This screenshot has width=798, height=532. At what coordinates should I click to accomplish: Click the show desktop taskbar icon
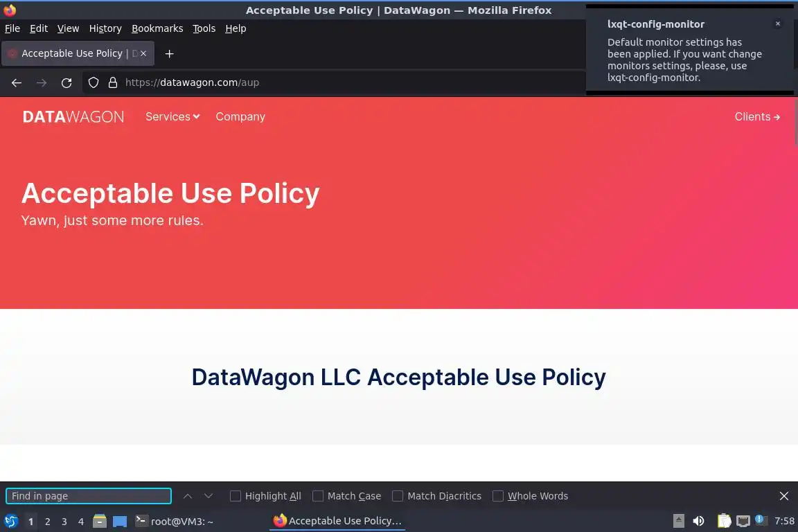click(120, 522)
